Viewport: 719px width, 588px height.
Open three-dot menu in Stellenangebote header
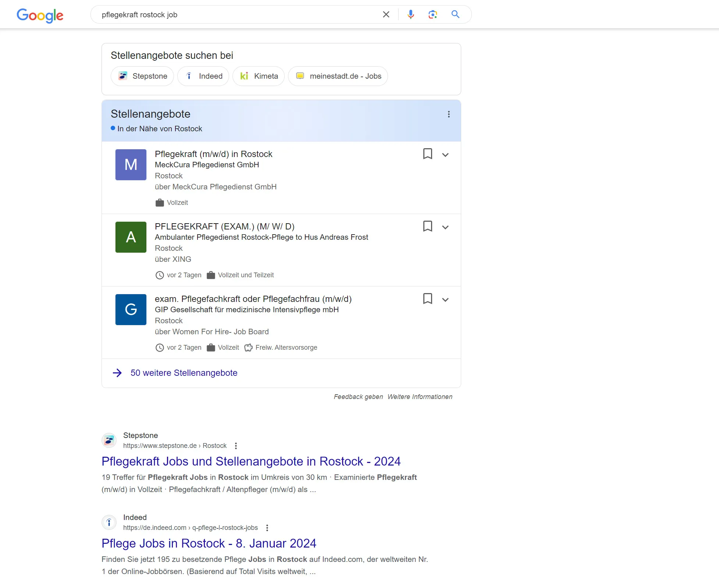[x=449, y=114]
